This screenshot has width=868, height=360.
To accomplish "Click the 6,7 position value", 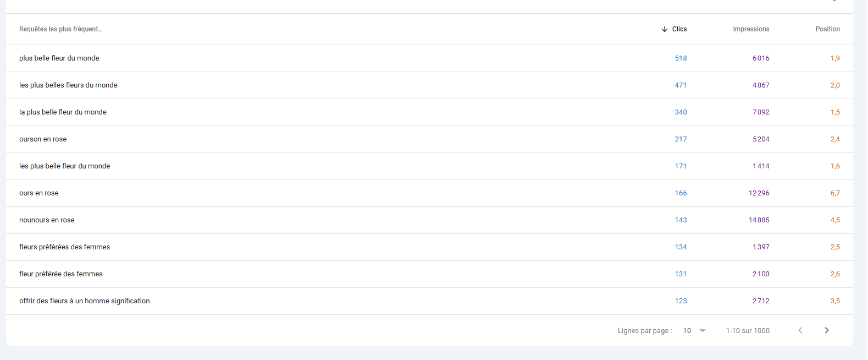I will pos(835,193).
